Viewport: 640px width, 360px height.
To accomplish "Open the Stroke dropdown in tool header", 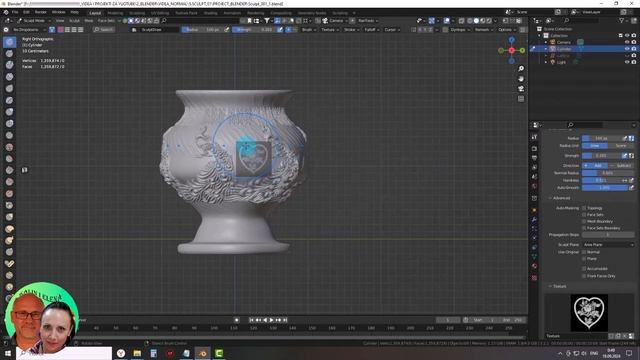I will click(x=351, y=30).
